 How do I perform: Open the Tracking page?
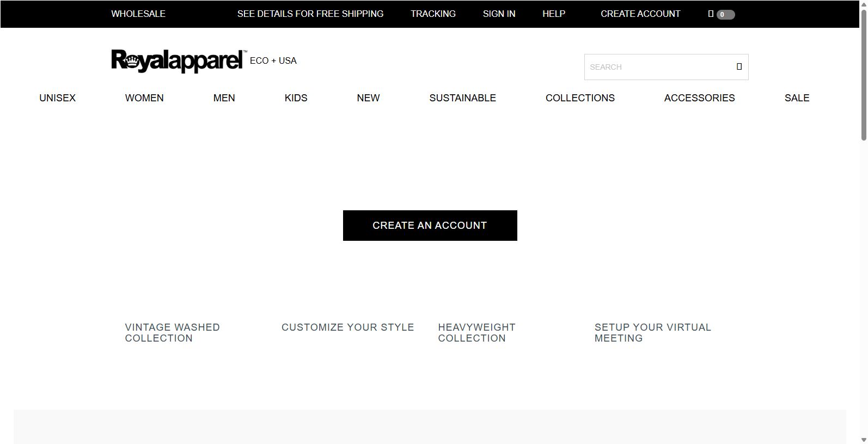pos(433,14)
